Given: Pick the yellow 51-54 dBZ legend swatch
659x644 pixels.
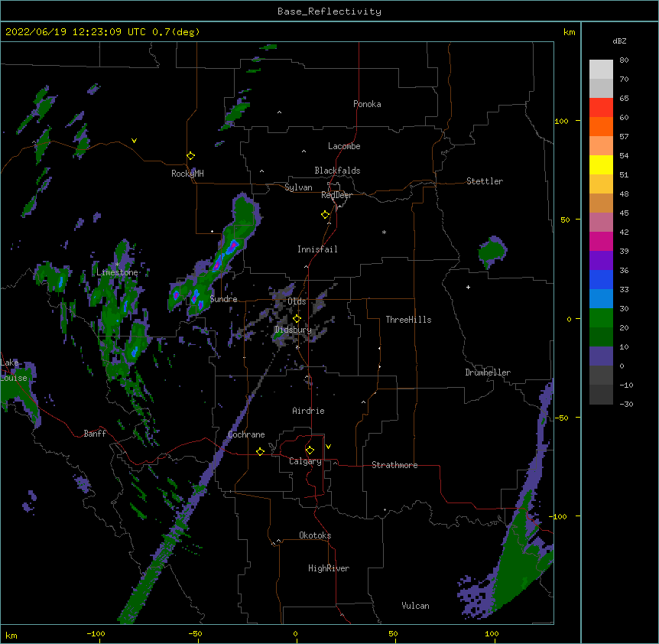Looking at the screenshot, I should pyautogui.click(x=601, y=164).
